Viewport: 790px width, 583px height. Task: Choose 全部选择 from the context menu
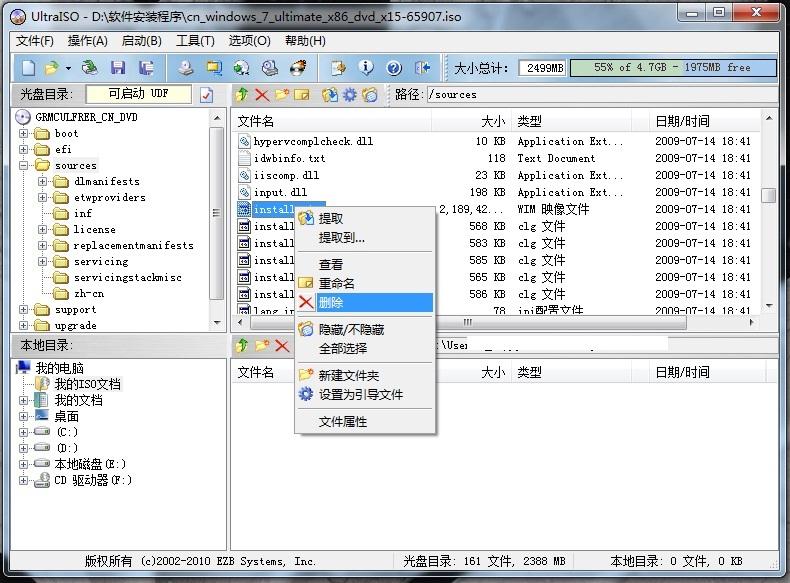point(365,348)
